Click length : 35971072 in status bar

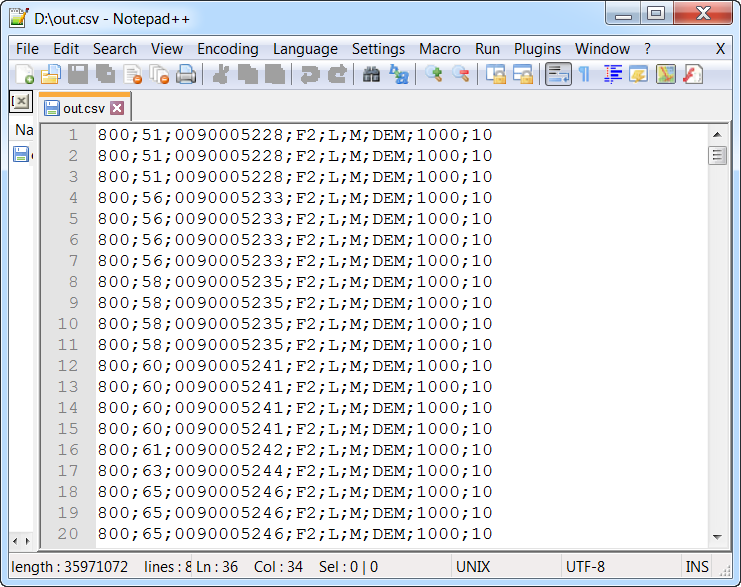(69, 567)
